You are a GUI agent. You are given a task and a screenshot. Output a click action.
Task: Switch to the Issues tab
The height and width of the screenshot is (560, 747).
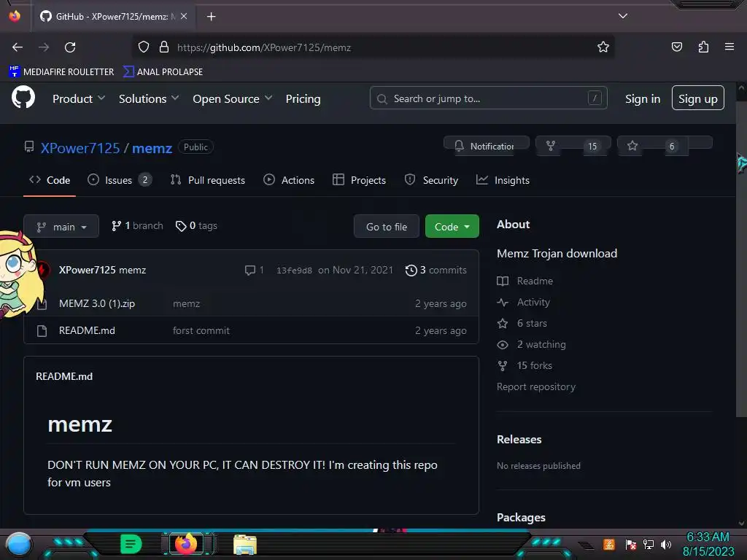click(x=120, y=180)
